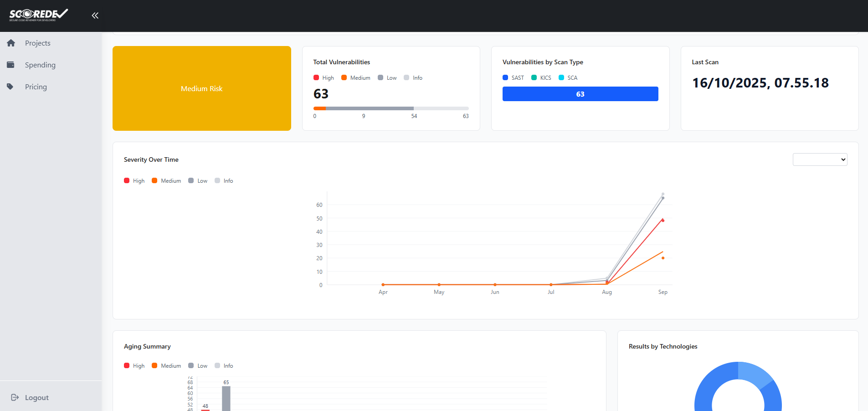
Task: Click the light-blue segment of the technologies donut
Action: pyautogui.click(x=754, y=374)
